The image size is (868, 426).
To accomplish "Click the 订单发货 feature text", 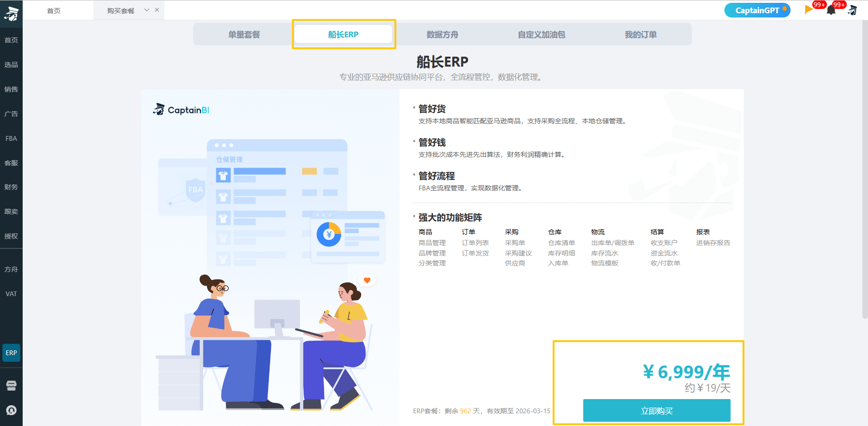I will [475, 253].
